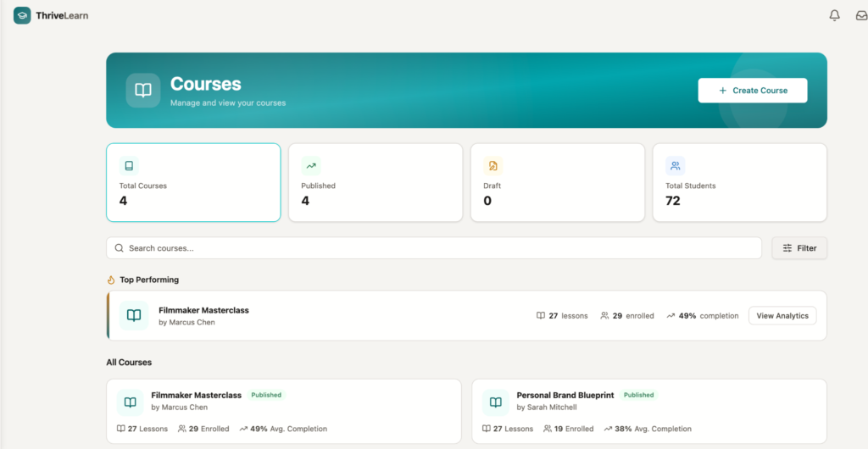The image size is (868, 449).
Task: Select the Total Courses stat card
Action: [x=193, y=183]
